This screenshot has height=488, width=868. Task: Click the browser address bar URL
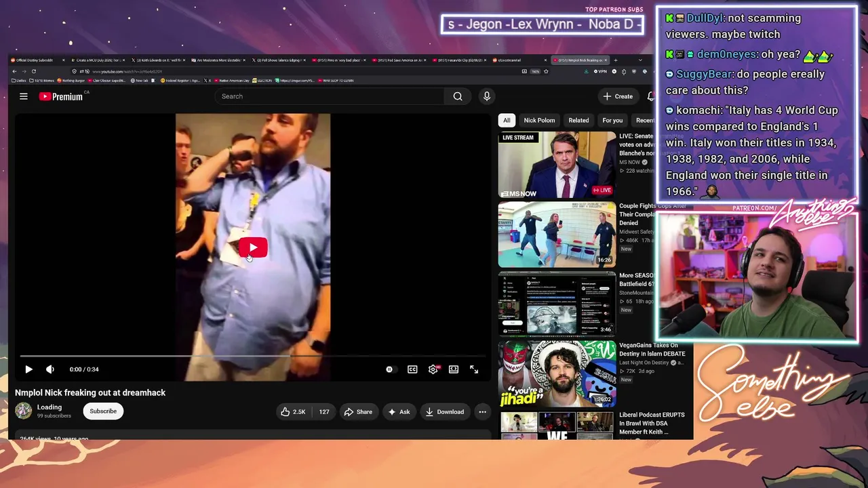(127, 71)
